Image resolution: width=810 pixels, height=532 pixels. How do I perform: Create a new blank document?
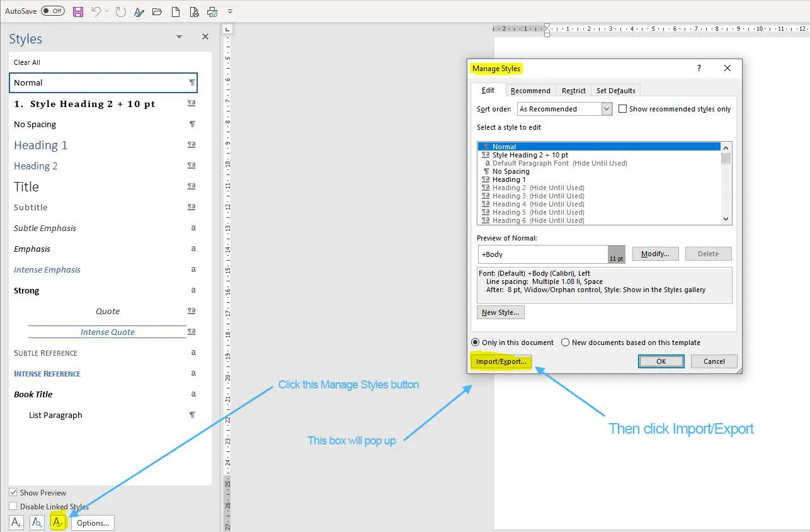pyautogui.click(x=175, y=11)
